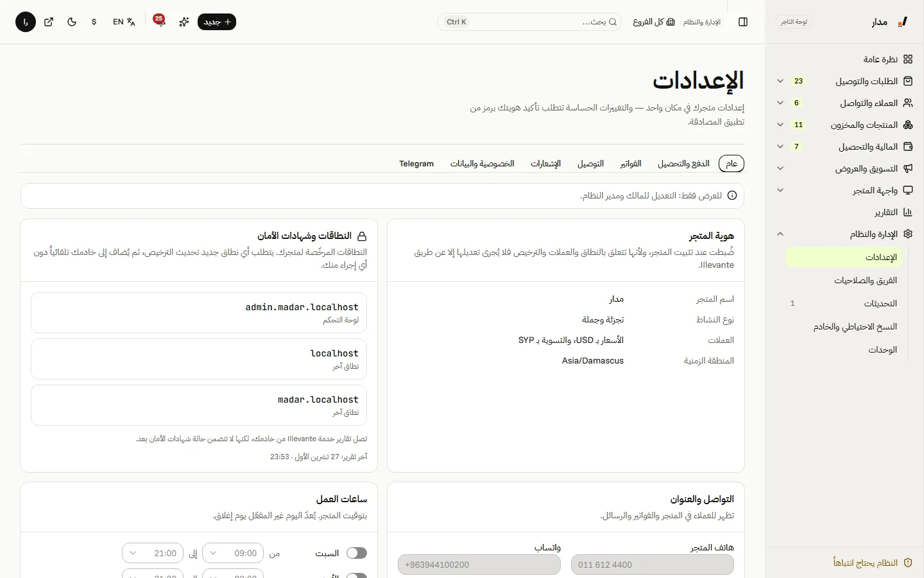Switch to الإشعارات tab

pyautogui.click(x=546, y=164)
